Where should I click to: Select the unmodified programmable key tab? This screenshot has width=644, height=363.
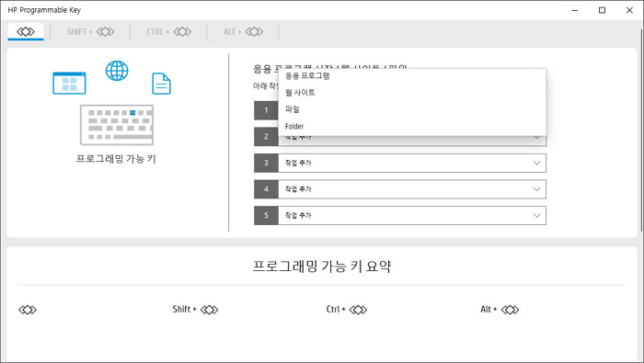coord(26,31)
